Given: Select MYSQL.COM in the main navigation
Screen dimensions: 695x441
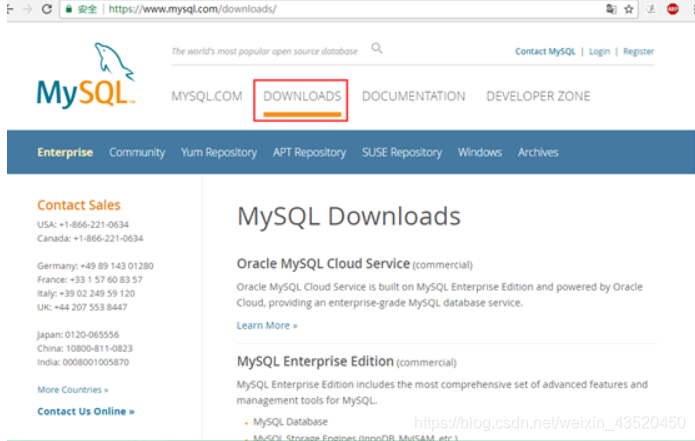Looking at the screenshot, I should coord(207,97).
